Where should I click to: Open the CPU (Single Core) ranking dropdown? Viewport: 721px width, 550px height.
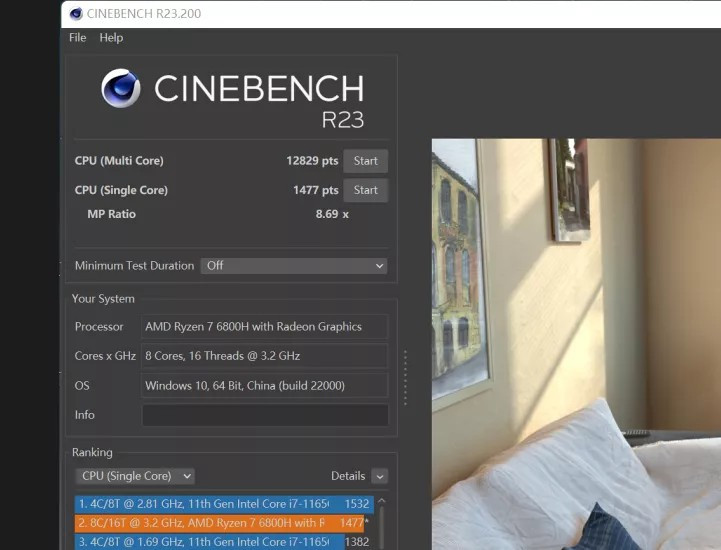click(135, 476)
